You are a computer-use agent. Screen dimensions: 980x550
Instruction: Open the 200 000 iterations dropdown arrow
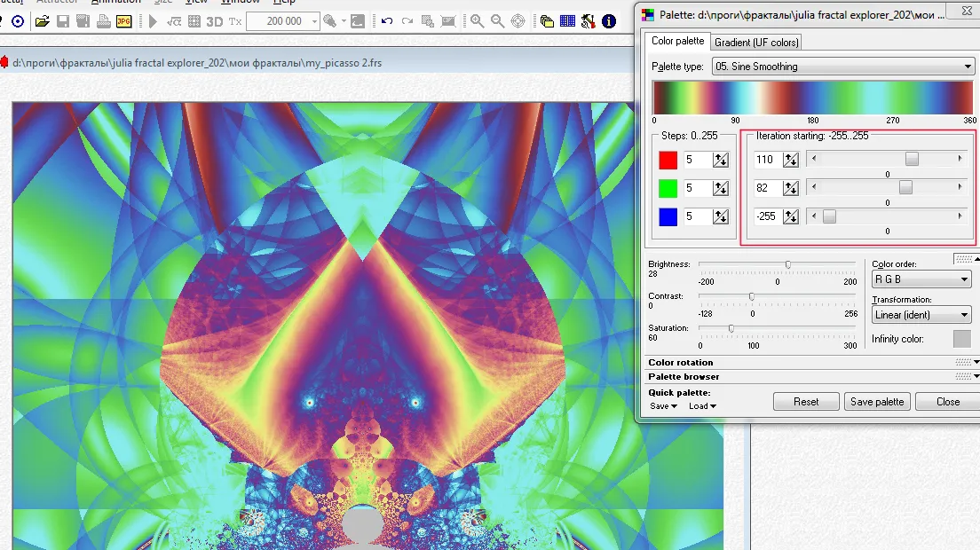click(314, 21)
